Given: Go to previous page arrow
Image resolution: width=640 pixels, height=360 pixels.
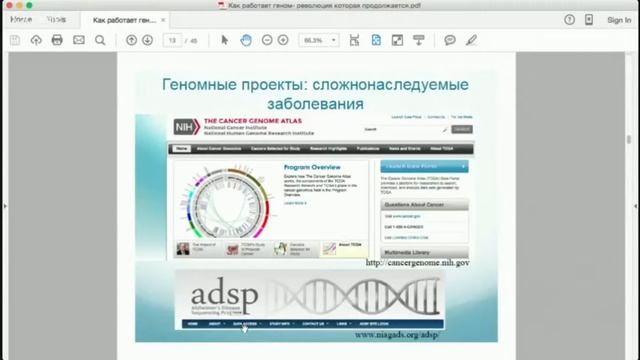Looking at the screenshot, I should [x=131, y=40].
